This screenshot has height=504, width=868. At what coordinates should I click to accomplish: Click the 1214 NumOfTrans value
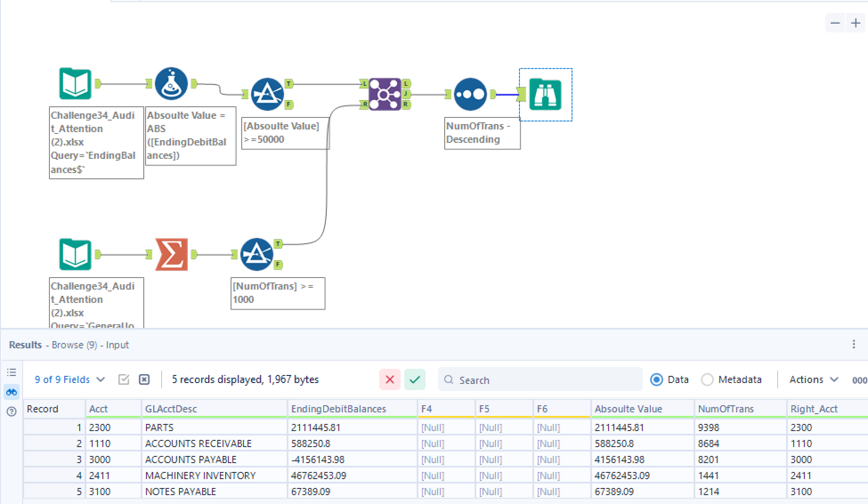[740, 492]
